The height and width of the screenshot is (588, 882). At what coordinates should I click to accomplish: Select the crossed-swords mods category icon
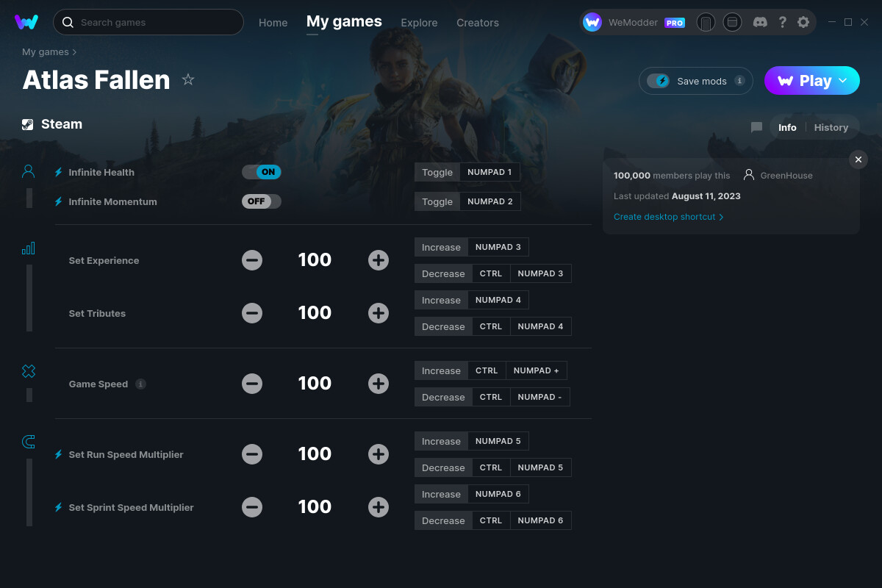click(x=28, y=371)
